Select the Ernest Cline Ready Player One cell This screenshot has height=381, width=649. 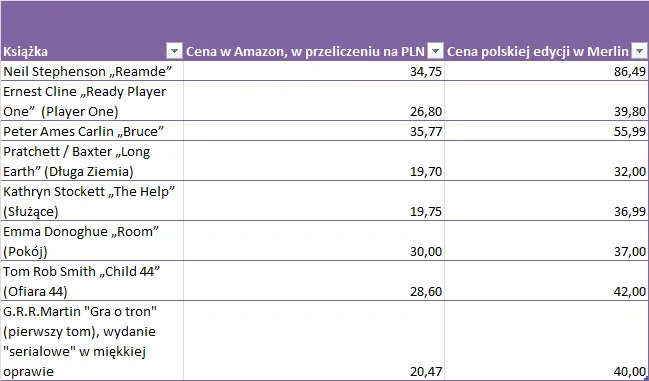(x=92, y=101)
